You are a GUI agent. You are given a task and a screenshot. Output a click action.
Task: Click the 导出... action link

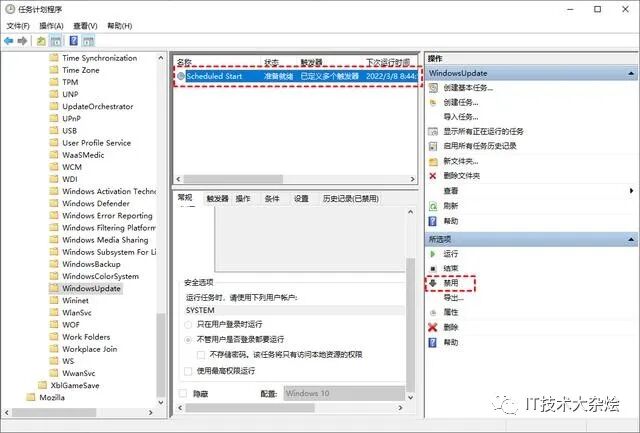coord(453,298)
